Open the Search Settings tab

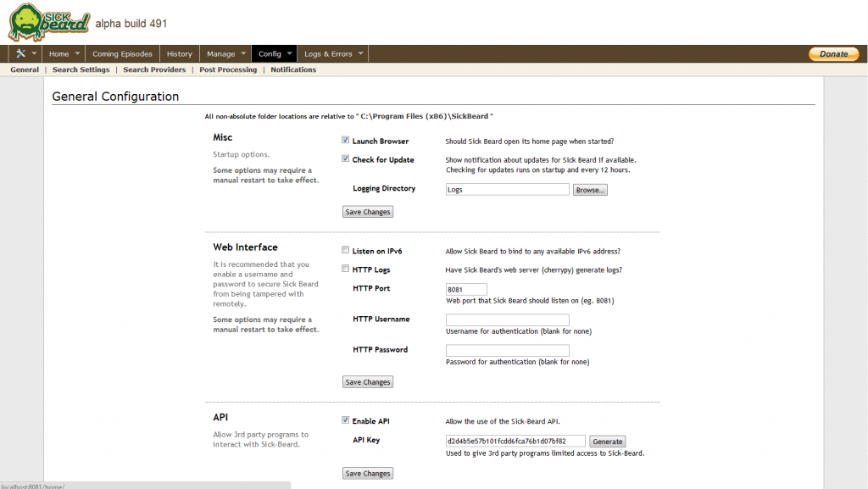(x=81, y=69)
